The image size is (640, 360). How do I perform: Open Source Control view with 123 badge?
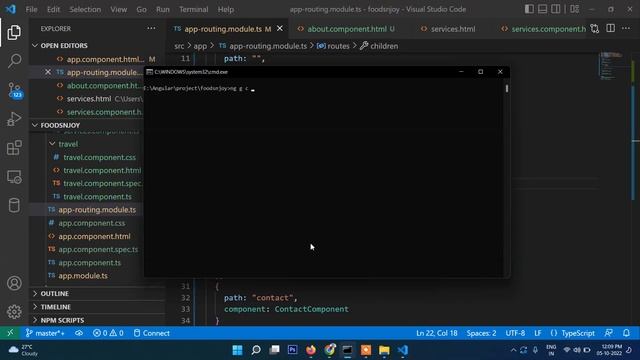[x=15, y=90]
